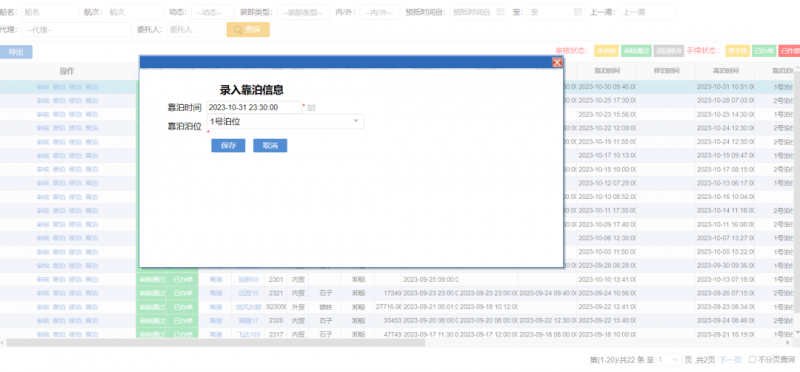Image resolution: width=800 pixels, height=372 pixels.
Task: Click the 保存 button in dialog
Action: click(228, 145)
